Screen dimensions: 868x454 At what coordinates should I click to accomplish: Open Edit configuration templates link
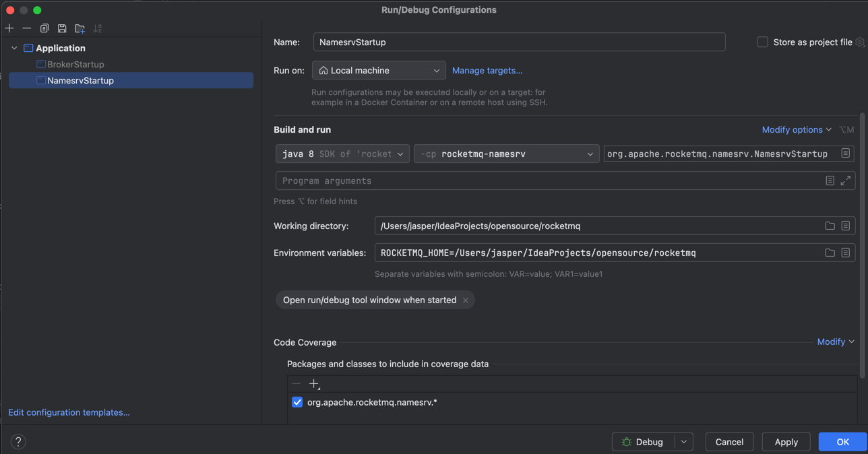tap(69, 412)
